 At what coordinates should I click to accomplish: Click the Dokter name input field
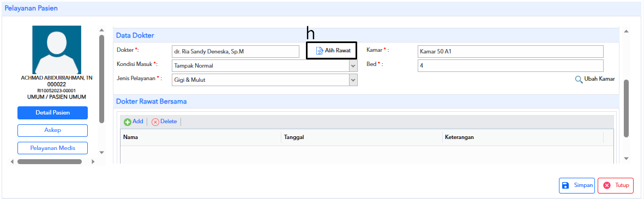pos(236,51)
